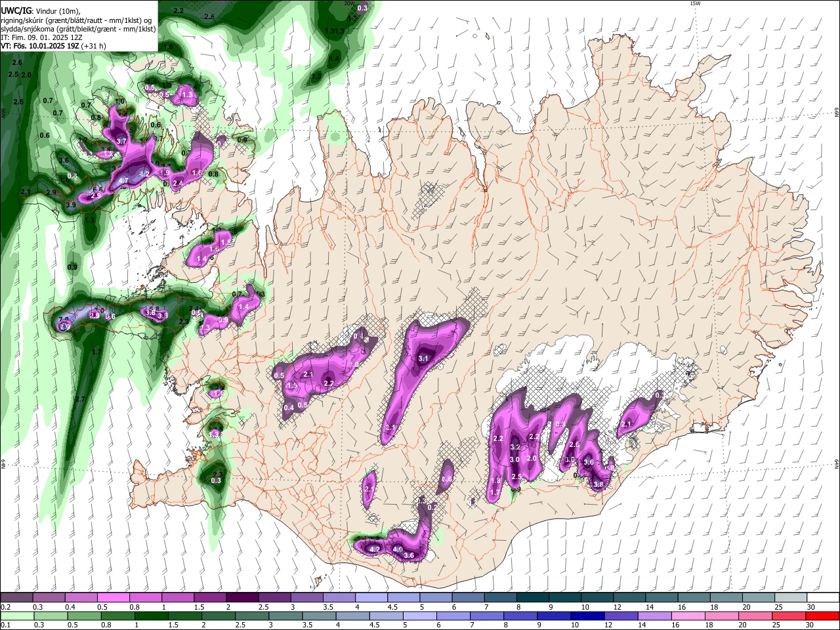
Task: Click the 3.8 value in the southeast
Action: pyautogui.click(x=598, y=484)
